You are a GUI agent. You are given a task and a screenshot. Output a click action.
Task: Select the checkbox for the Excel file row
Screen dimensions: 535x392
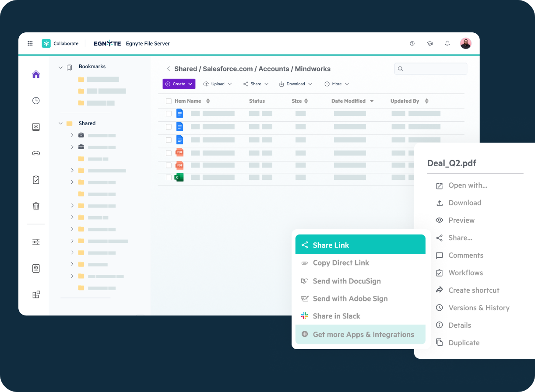pos(169,178)
